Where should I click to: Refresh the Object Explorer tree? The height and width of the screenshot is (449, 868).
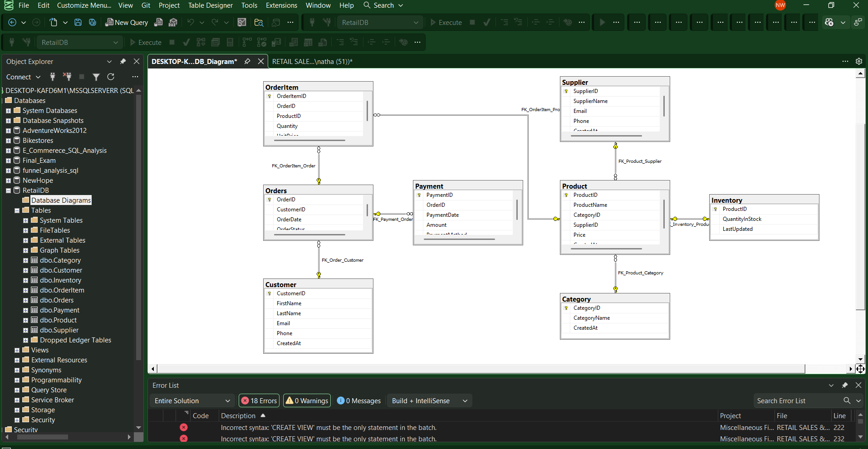(x=111, y=77)
